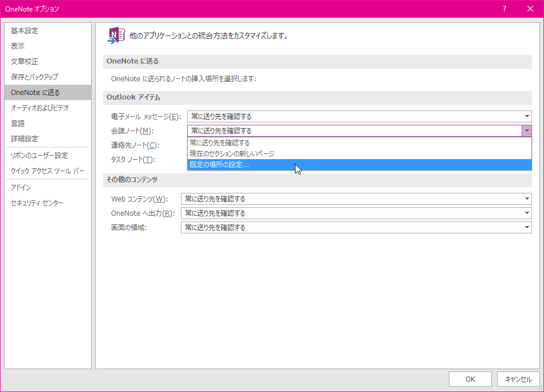Open the 基本設定 category
The height and width of the screenshot is (392, 544).
pos(48,31)
